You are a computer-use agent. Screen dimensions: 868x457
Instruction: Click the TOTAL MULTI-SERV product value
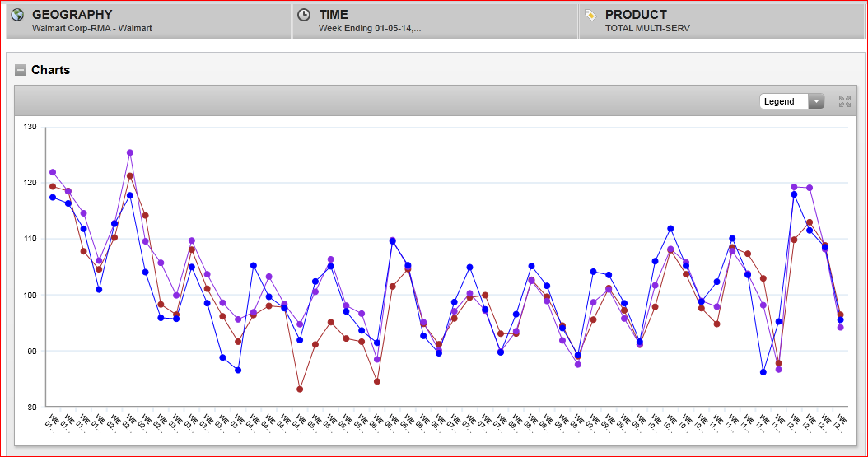point(647,28)
